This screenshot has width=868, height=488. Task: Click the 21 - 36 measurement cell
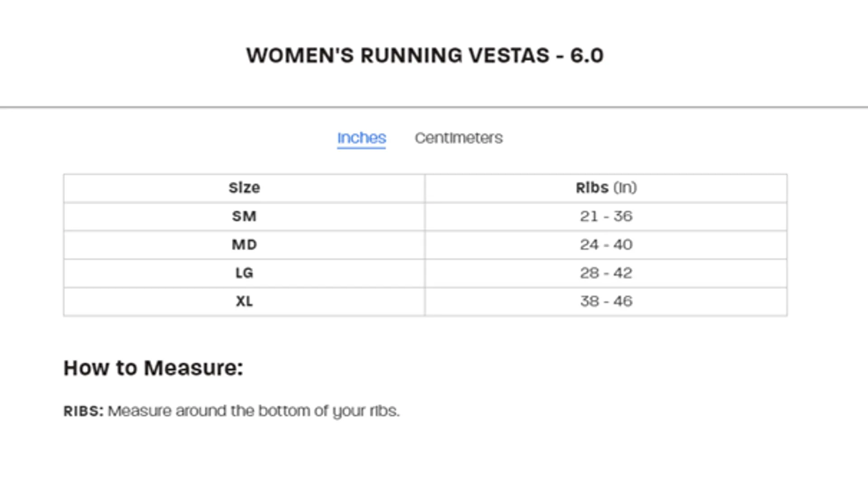pyautogui.click(x=606, y=216)
